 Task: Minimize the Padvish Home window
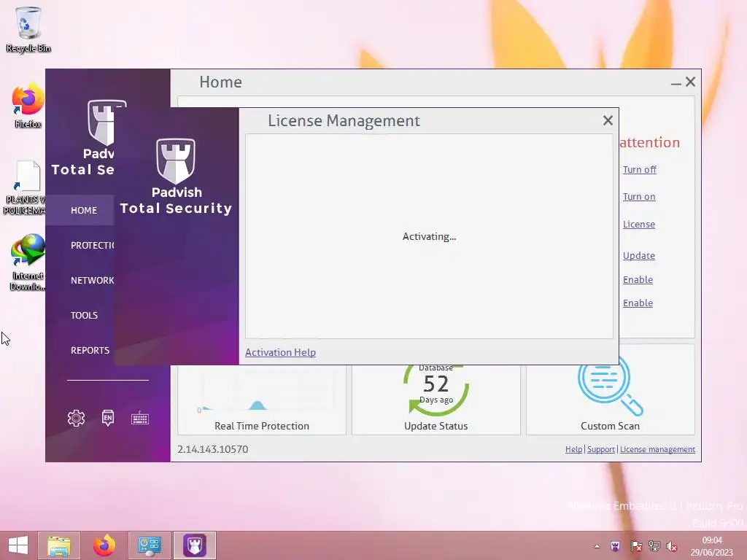pos(676,83)
